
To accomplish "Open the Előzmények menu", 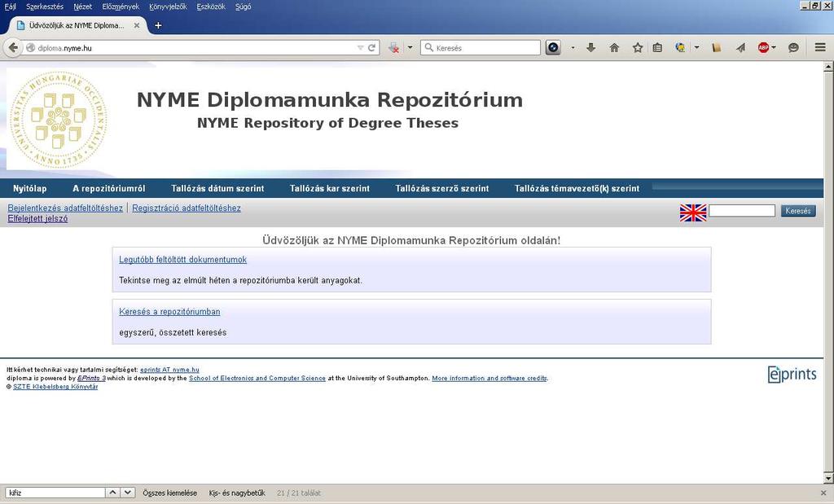I will (x=121, y=7).
